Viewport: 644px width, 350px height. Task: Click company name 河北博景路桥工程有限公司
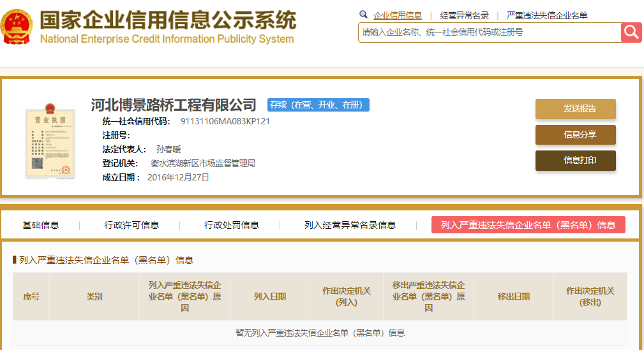tap(174, 105)
